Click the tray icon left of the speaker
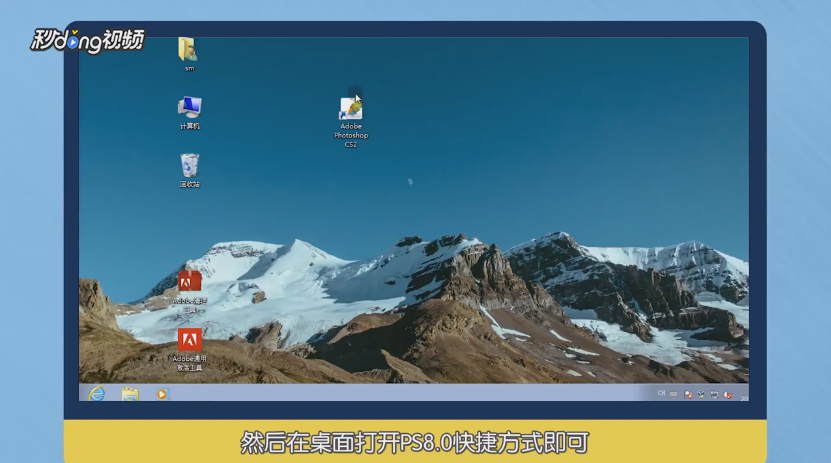The height and width of the screenshot is (463, 831). pyautogui.click(x=714, y=395)
